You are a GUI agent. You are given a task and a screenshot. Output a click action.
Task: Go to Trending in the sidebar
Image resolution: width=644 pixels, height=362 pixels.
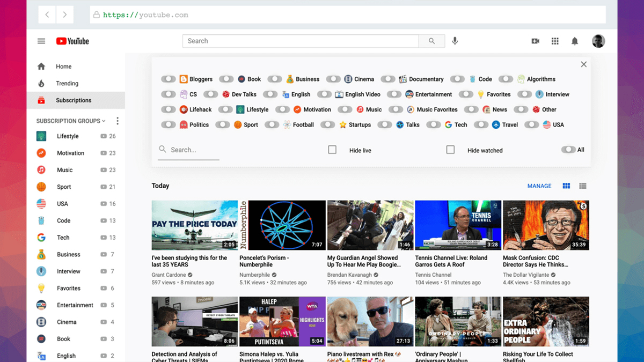click(x=67, y=84)
